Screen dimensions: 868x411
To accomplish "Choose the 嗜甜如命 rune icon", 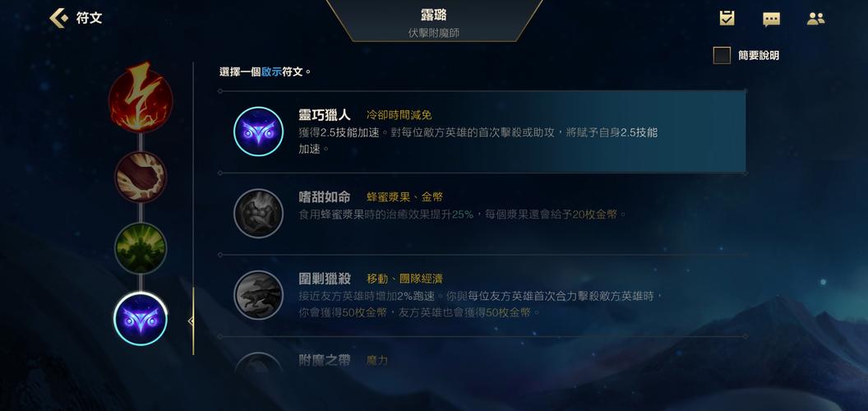I will (259, 214).
